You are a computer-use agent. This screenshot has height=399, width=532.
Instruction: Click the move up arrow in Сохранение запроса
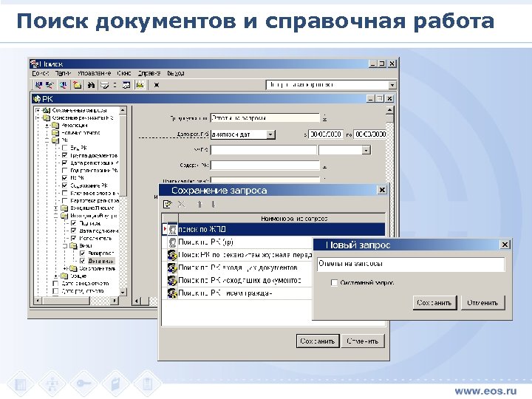point(199,204)
